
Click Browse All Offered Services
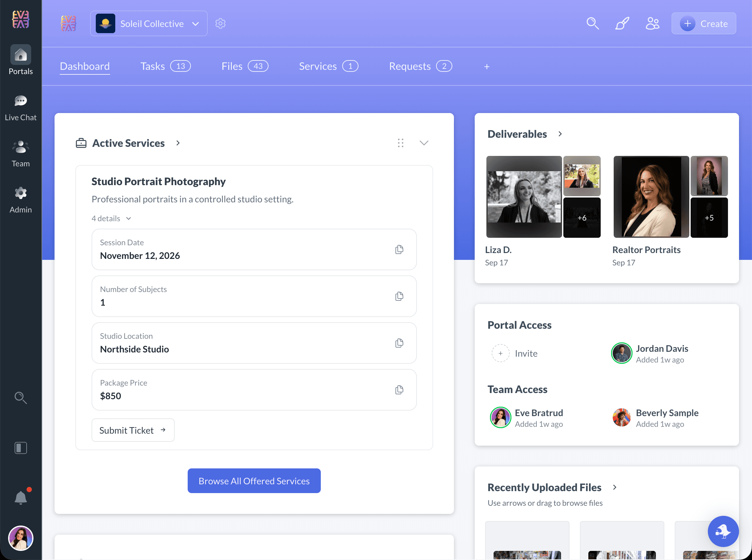254,481
